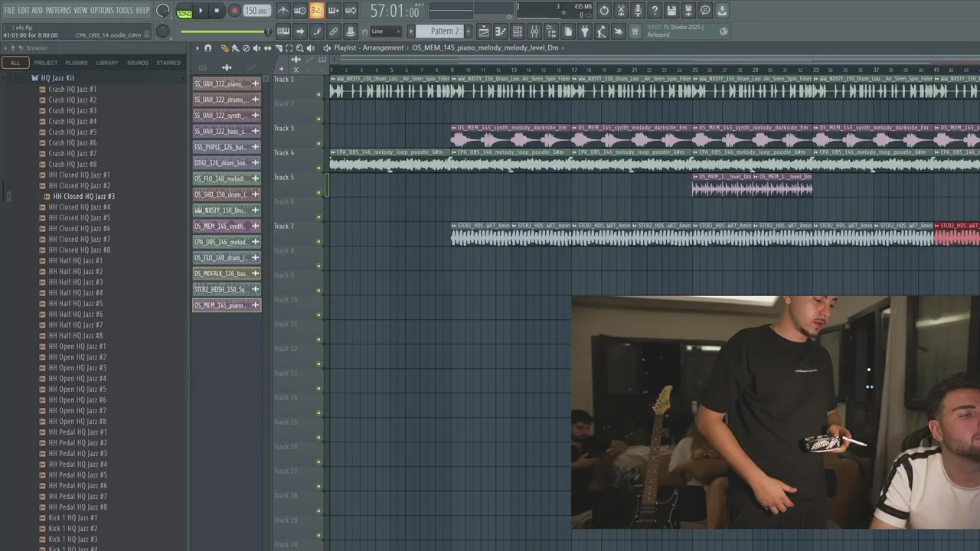This screenshot has height=551, width=980.
Task: Click the 150.000 tempo field
Action: click(256, 11)
